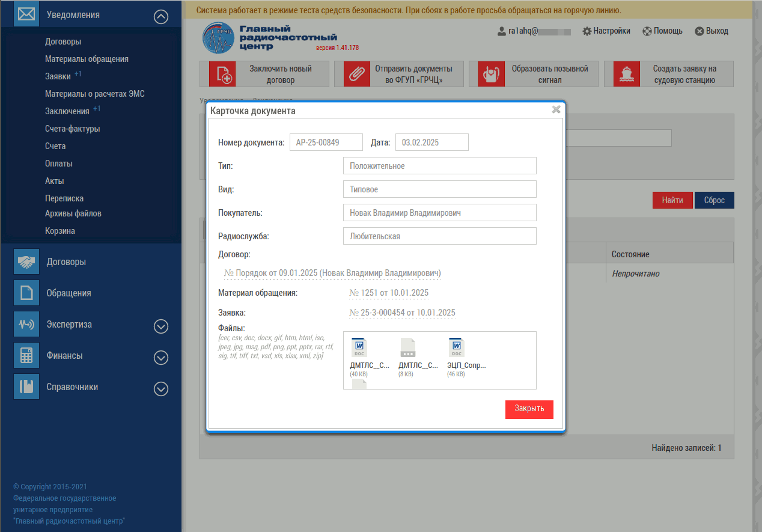Viewport: 762px width, 532px height.
Task: Click the Настройки gear icon
Action: pos(587,31)
